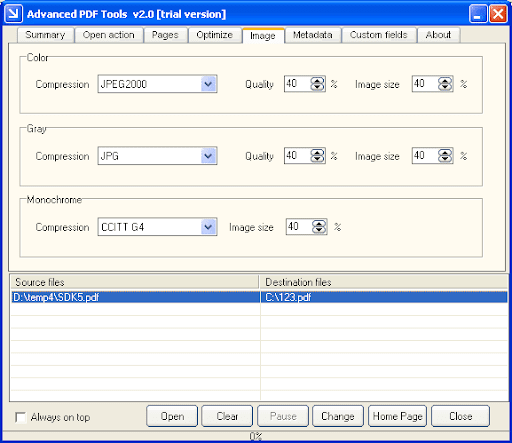This screenshot has height=443, width=512.
Task: Click the Gray Quality spinner arrows
Action: (317, 156)
